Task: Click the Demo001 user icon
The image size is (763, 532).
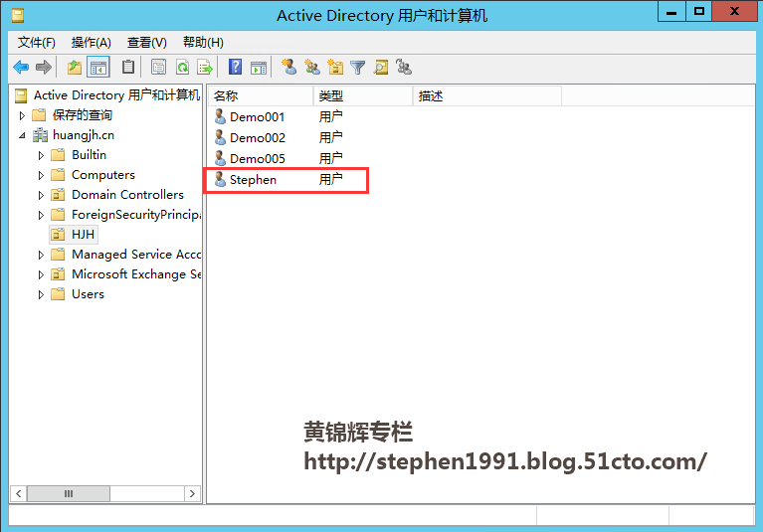Action: point(220,116)
